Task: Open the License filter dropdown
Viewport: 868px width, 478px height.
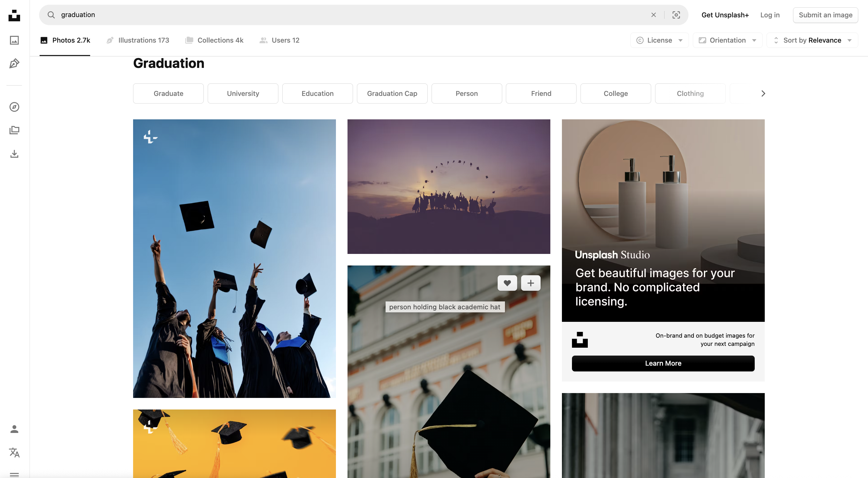Action: (x=659, y=40)
